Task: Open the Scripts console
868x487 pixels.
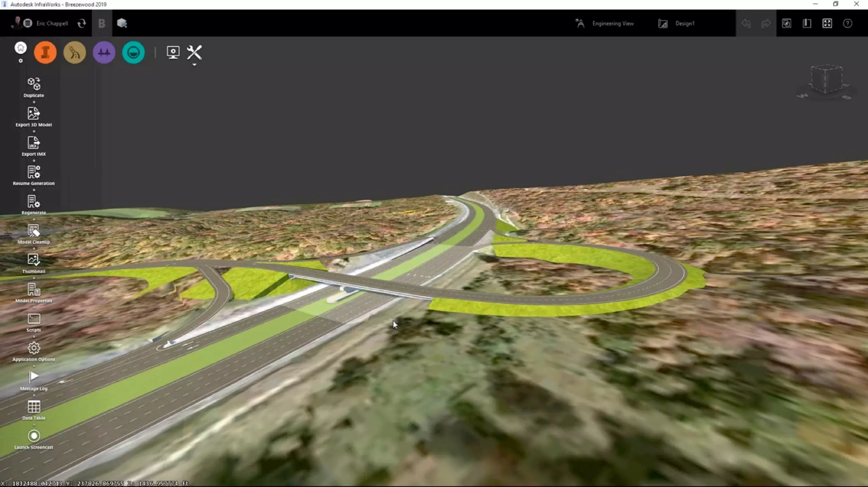Action: click(34, 319)
